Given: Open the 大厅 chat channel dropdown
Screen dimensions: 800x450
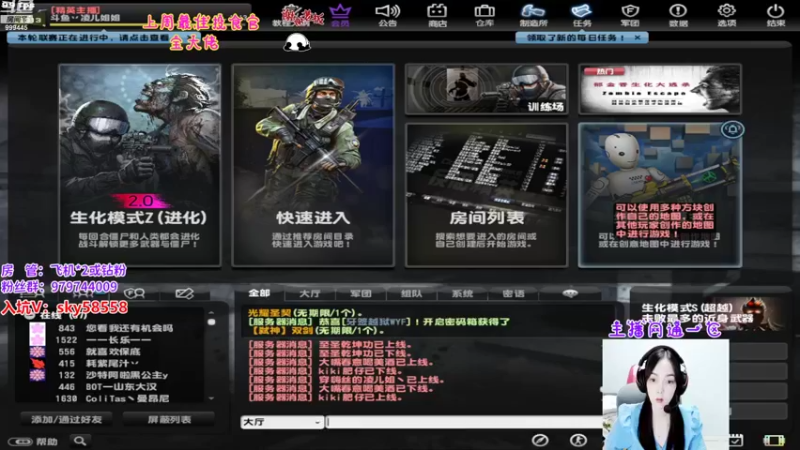Looking at the screenshot, I should (x=282, y=422).
